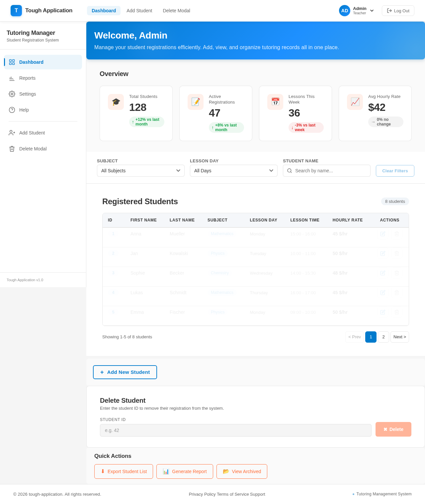Expand the Admin user menu chevron
This screenshot has width=425, height=504.
coord(372,11)
